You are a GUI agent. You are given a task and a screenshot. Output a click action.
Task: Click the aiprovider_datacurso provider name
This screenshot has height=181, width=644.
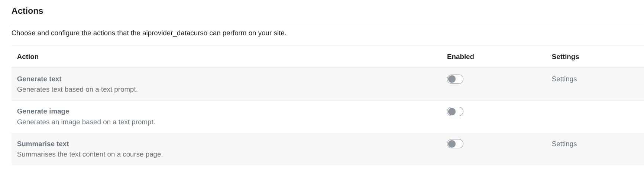point(175,33)
